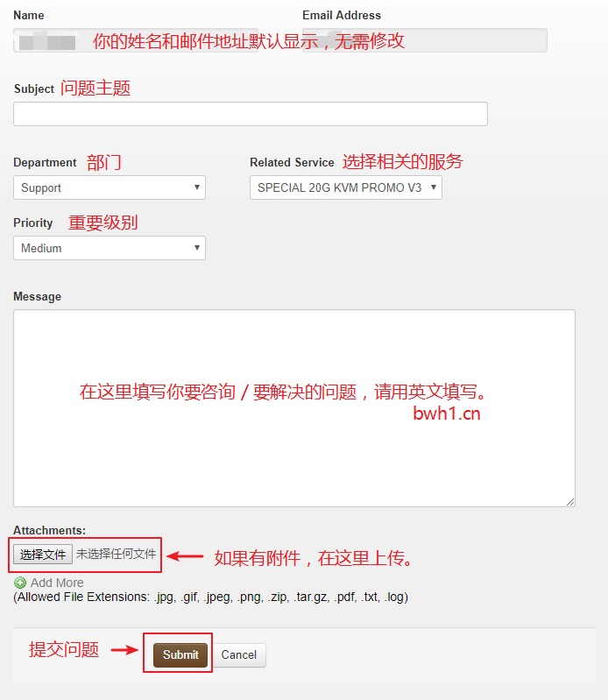Cancel the ticket with Cancel button
This screenshot has width=608, height=700.
point(238,654)
